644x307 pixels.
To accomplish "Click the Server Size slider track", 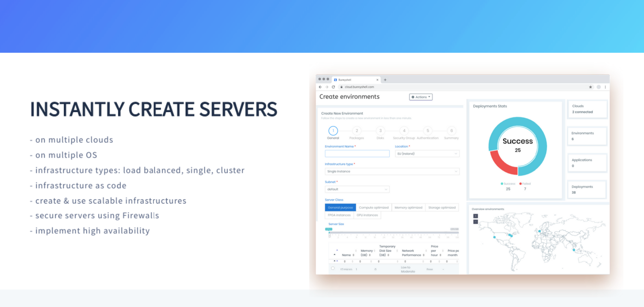I will pyautogui.click(x=394, y=233).
